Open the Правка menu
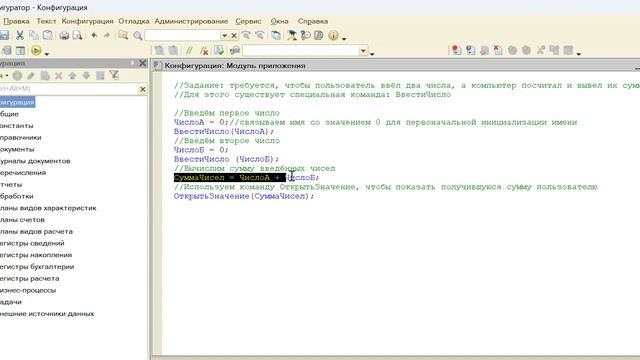This screenshot has width=640, height=360. click(16, 21)
